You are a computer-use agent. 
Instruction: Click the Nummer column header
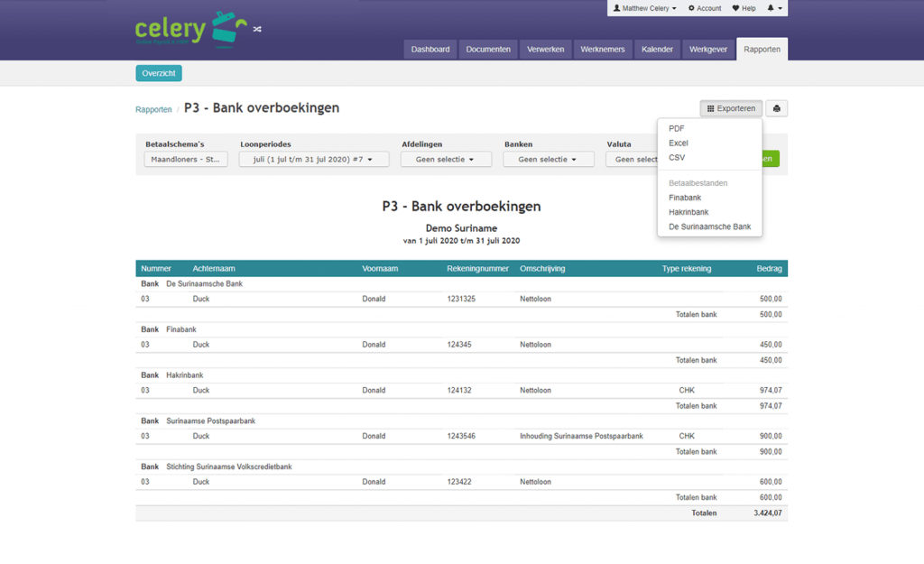(155, 269)
